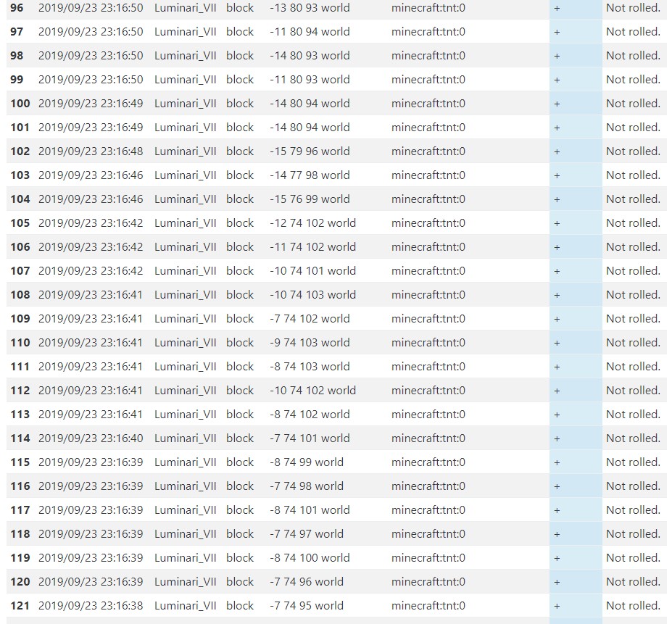Click the plus sign in row 108

point(557,295)
